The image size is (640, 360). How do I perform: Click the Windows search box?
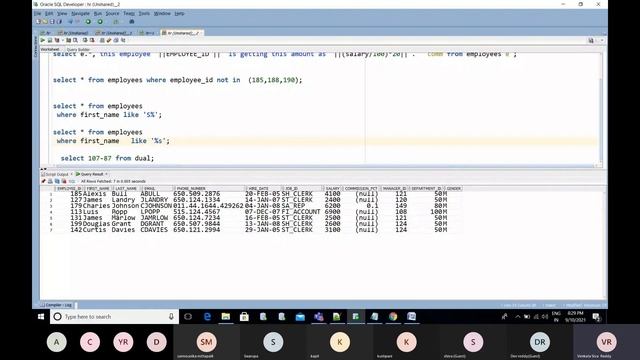pyautogui.click(x=114, y=317)
